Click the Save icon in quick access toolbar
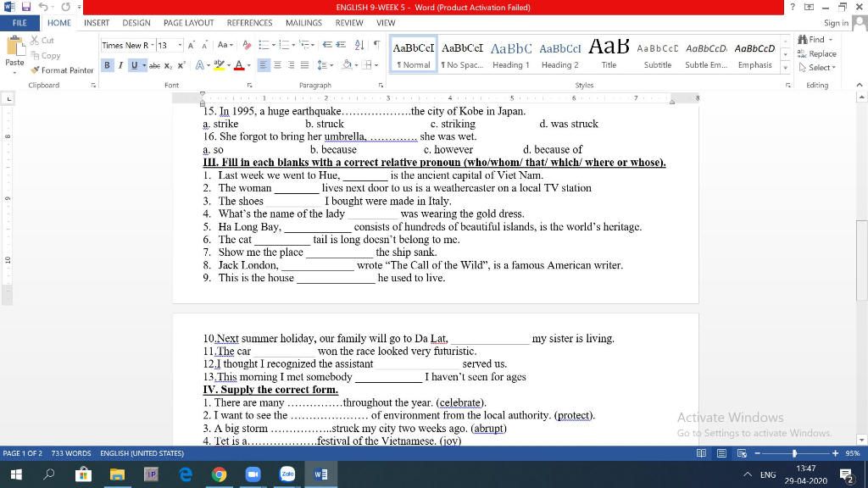 coord(25,7)
